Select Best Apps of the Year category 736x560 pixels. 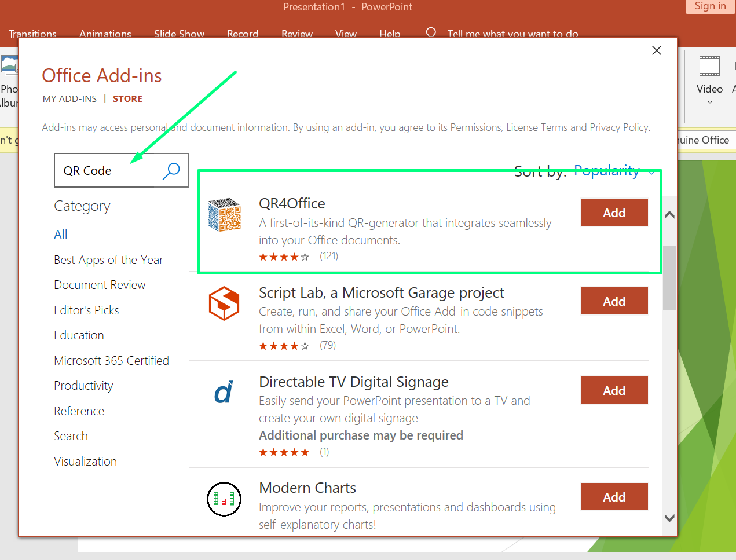click(108, 260)
